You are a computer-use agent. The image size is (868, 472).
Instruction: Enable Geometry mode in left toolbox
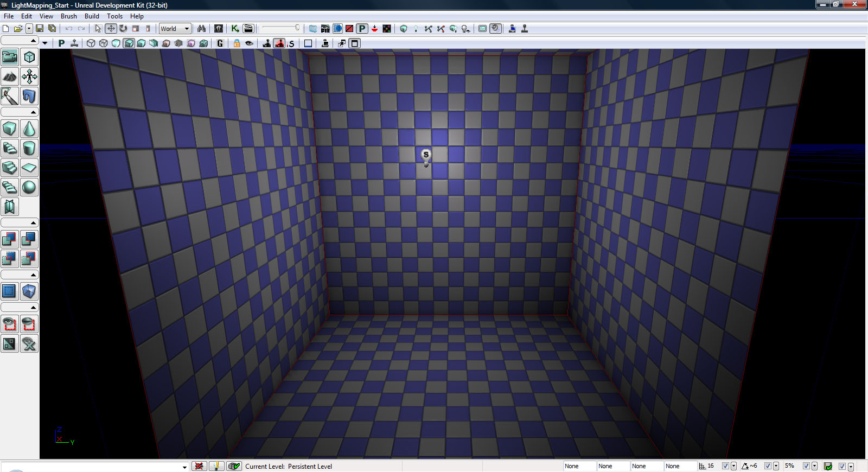click(x=29, y=57)
